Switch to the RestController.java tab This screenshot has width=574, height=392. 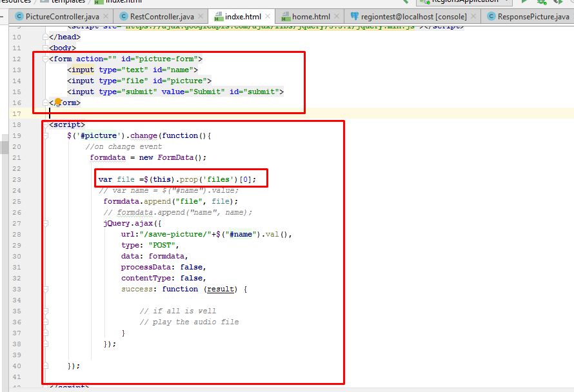[162, 17]
